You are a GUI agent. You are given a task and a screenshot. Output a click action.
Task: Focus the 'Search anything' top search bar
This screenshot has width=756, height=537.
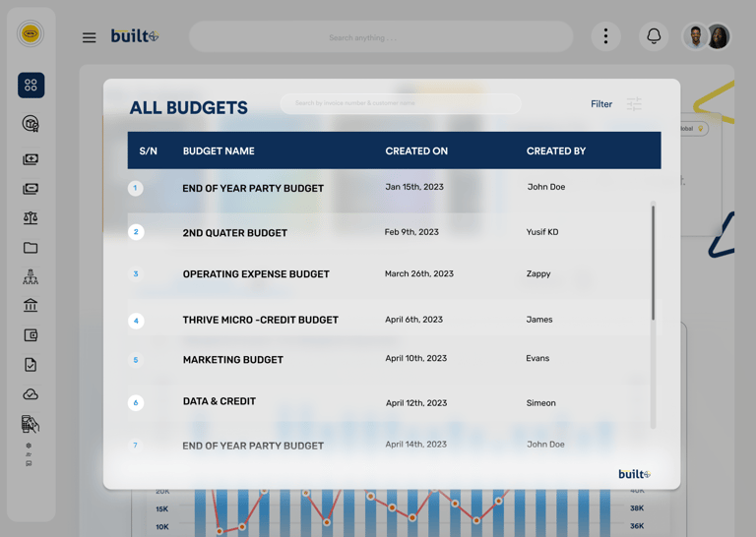pos(381,37)
